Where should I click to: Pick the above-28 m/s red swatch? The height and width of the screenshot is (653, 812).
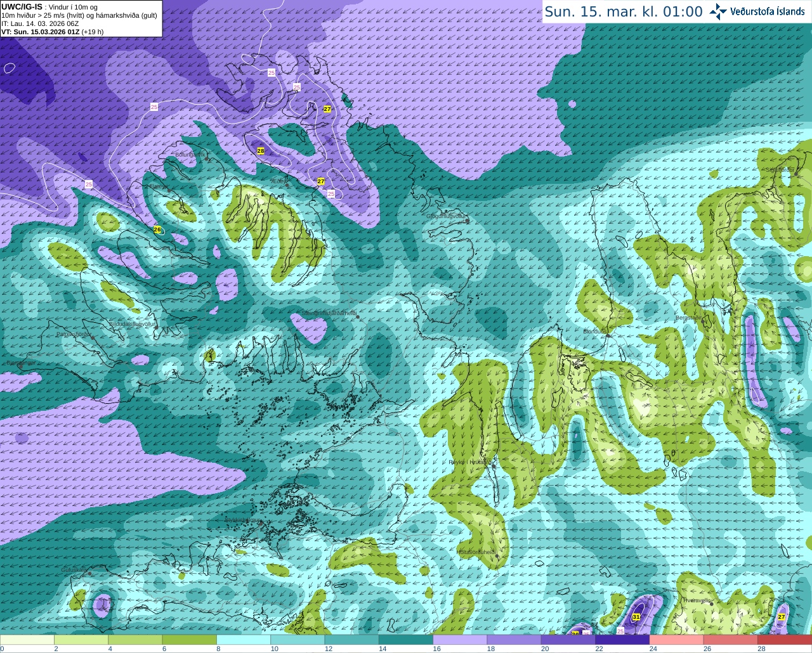(x=785, y=640)
